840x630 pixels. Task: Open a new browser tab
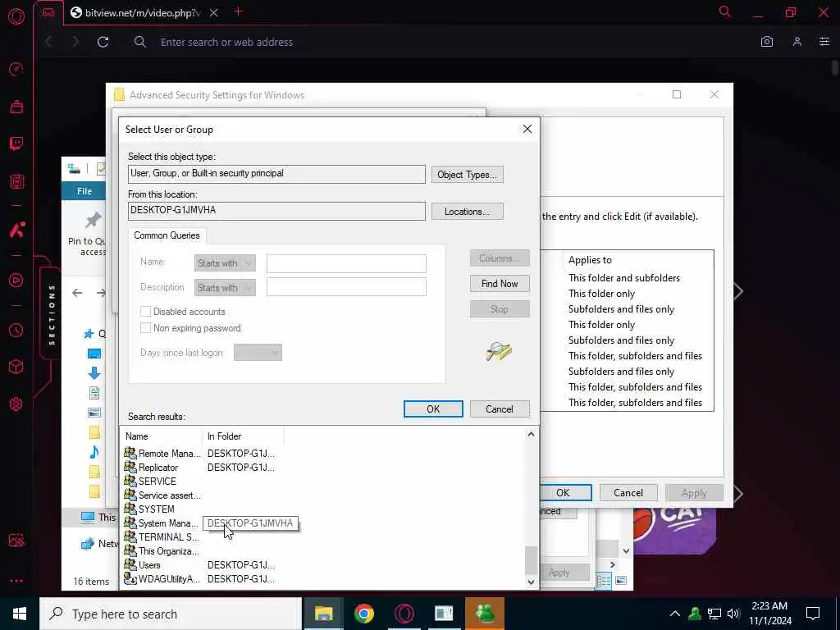tap(239, 11)
